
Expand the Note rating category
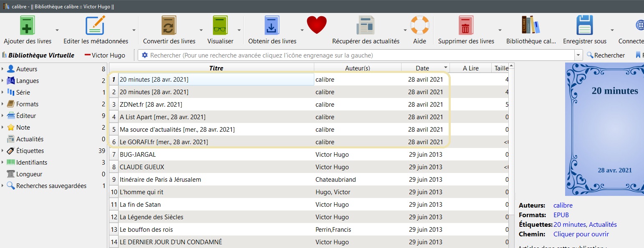tap(3, 128)
